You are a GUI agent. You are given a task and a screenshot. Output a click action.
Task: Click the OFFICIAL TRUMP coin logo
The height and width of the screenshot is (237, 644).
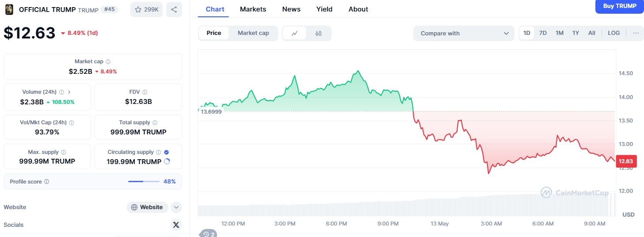9,9
